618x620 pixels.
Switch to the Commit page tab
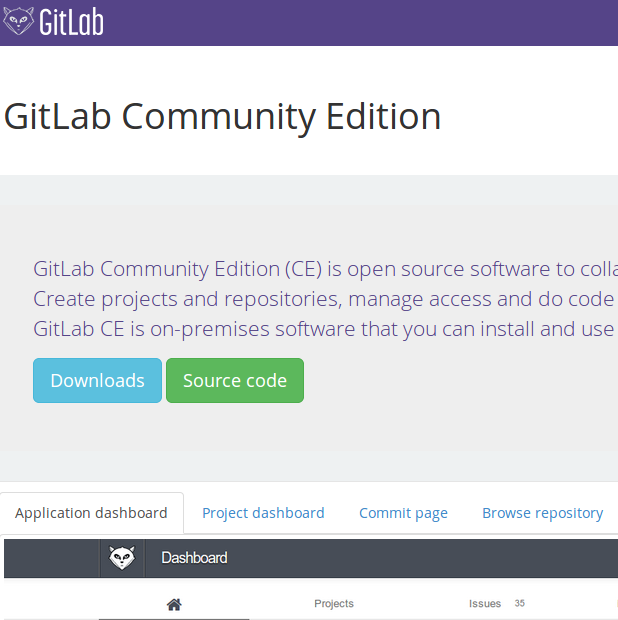403,513
